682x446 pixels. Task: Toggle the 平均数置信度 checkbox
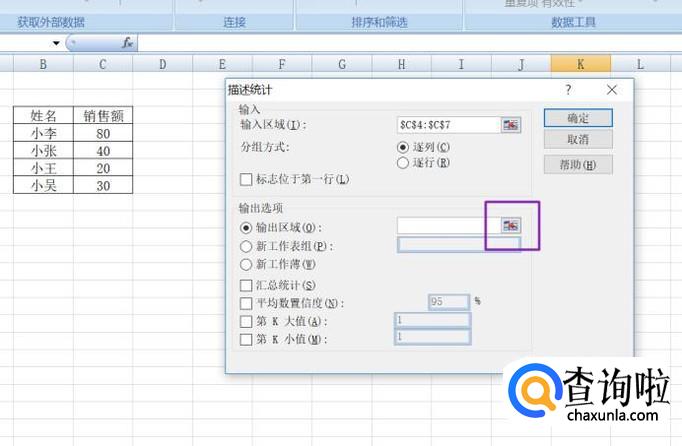pos(247,303)
